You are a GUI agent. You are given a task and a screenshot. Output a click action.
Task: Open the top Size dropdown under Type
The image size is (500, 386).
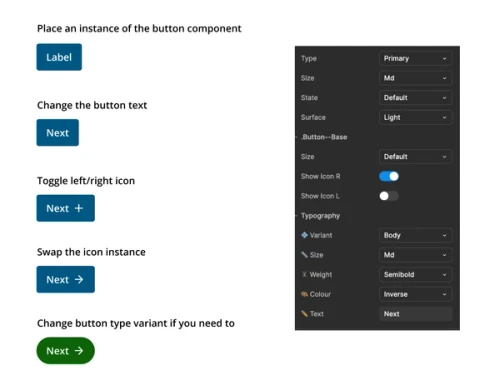click(415, 78)
